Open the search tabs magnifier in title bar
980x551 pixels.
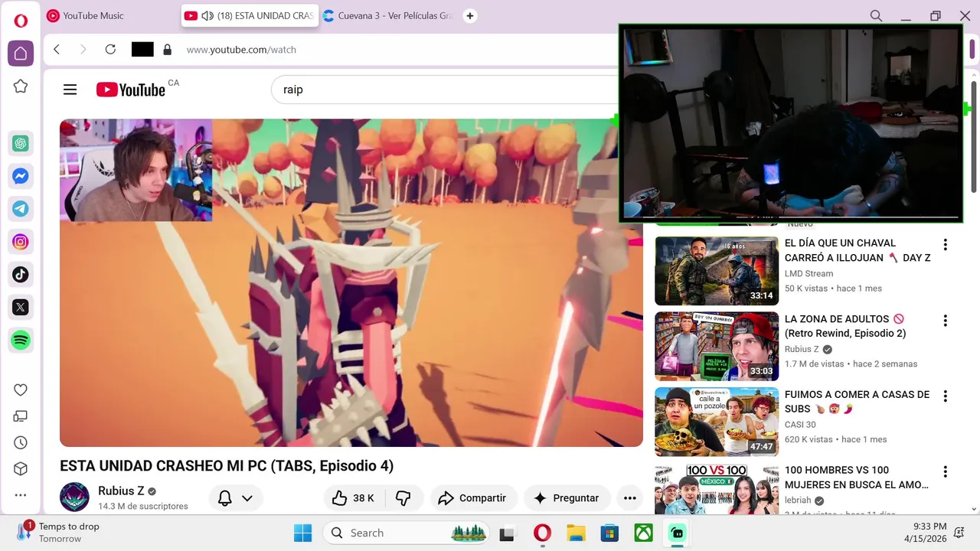pos(876,16)
